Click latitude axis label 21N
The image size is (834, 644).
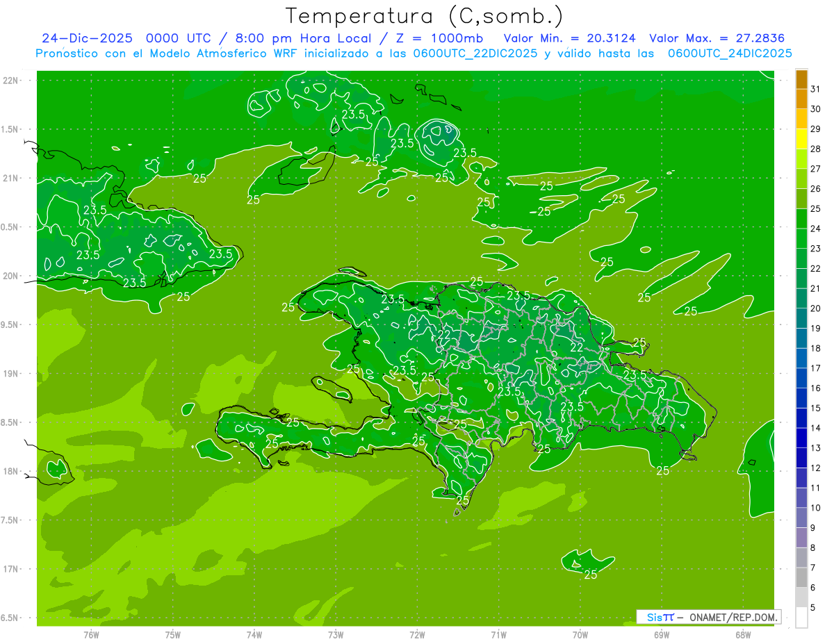[x=11, y=179]
